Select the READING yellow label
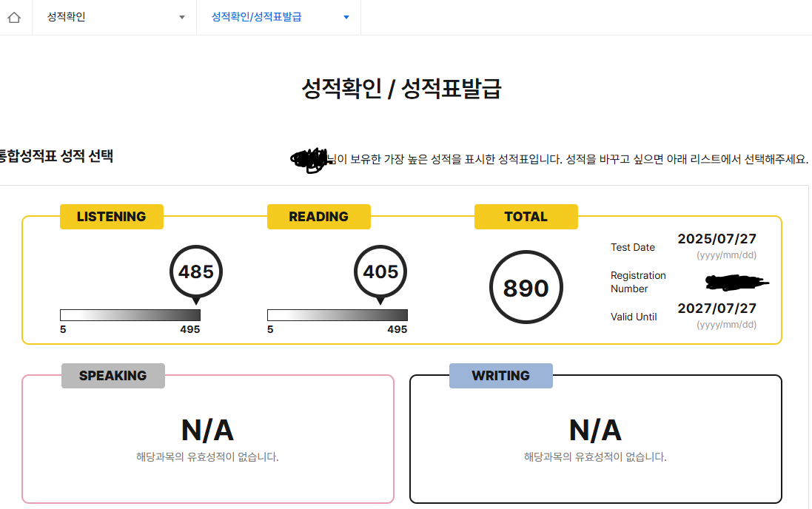The width and height of the screenshot is (812, 509). pos(318,217)
